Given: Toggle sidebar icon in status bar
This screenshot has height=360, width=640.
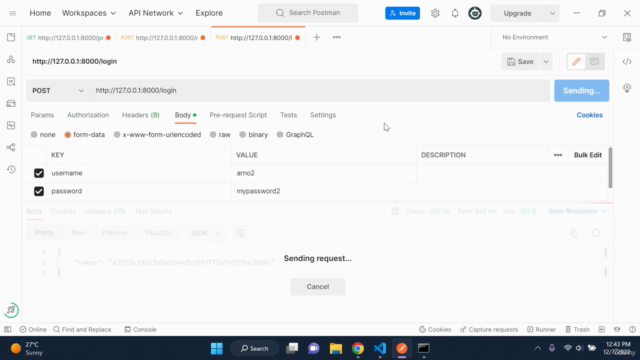Looking at the screenshot, I should (8, 329).
